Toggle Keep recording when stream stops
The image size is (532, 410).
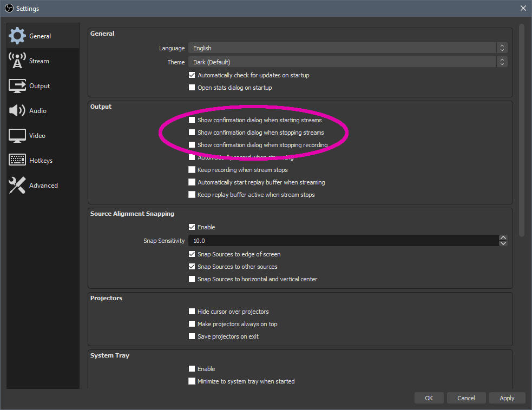192,169
